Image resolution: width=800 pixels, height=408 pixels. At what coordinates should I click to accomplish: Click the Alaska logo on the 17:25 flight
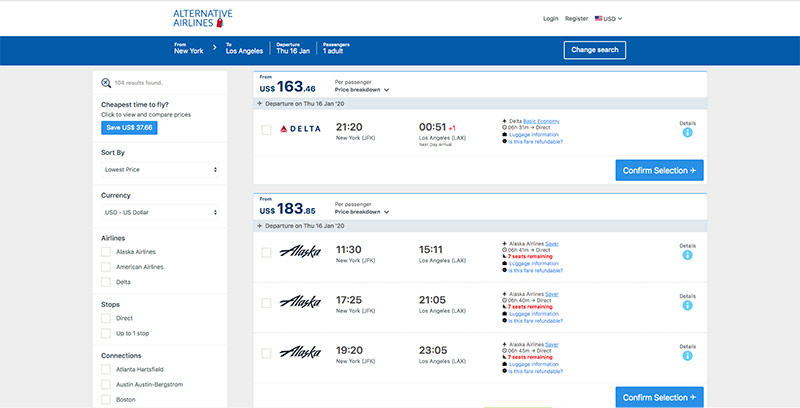301,302
